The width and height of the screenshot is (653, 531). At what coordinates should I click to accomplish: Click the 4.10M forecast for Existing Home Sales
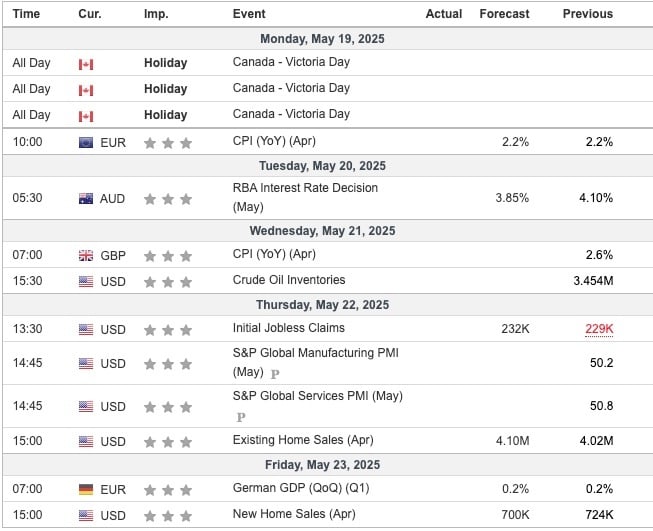[513, 441]
